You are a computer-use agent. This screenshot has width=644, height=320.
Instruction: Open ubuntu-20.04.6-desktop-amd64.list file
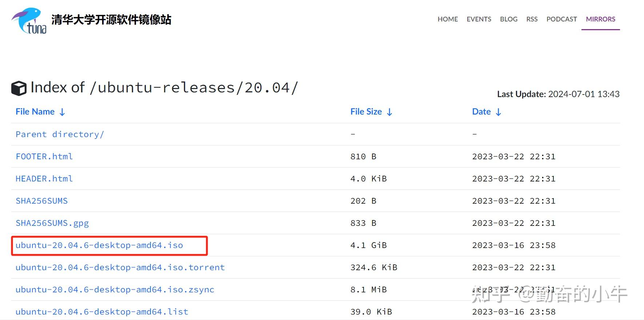click(102, 312)
